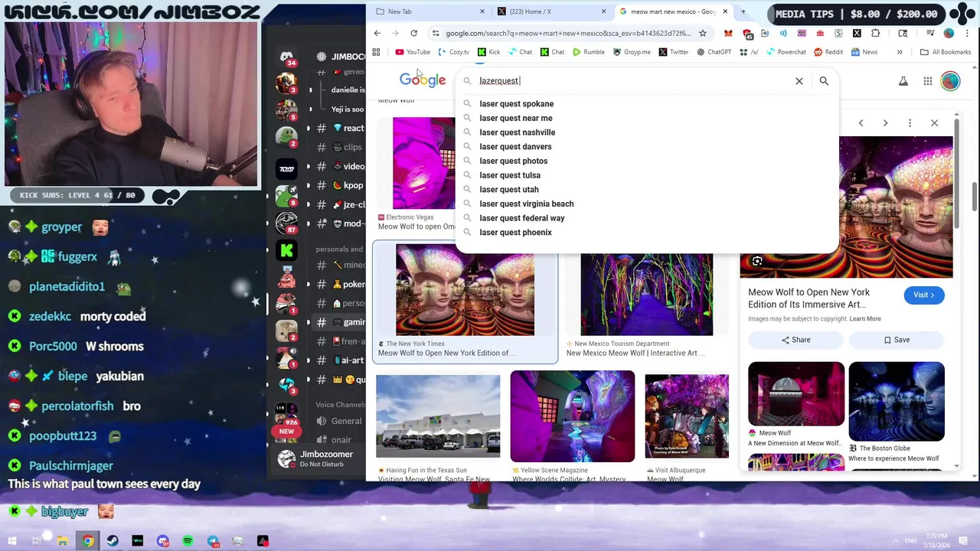The width and height of the screenshot is (980, 551).
Task: Open the Boston Globe related image
Action: 897,402
